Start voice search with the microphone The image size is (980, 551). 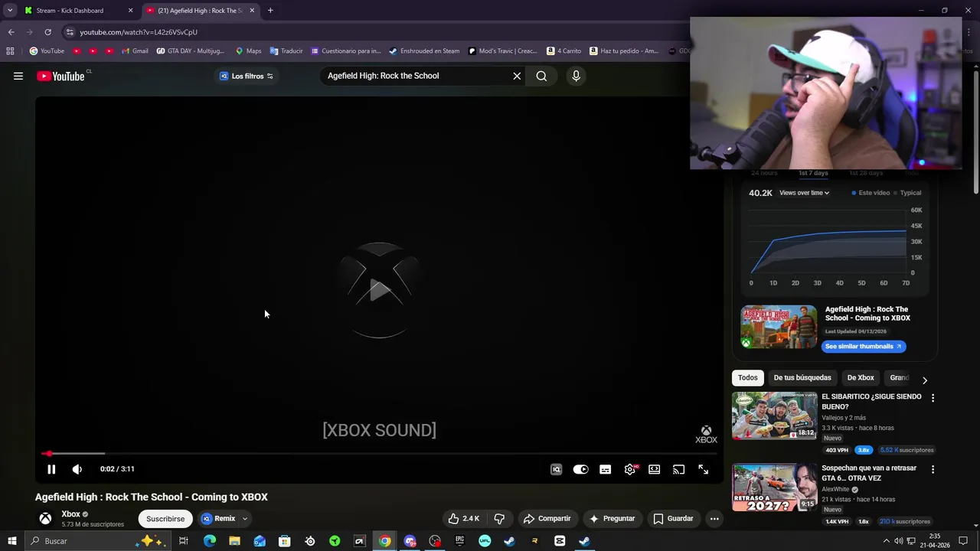[577, 76]
